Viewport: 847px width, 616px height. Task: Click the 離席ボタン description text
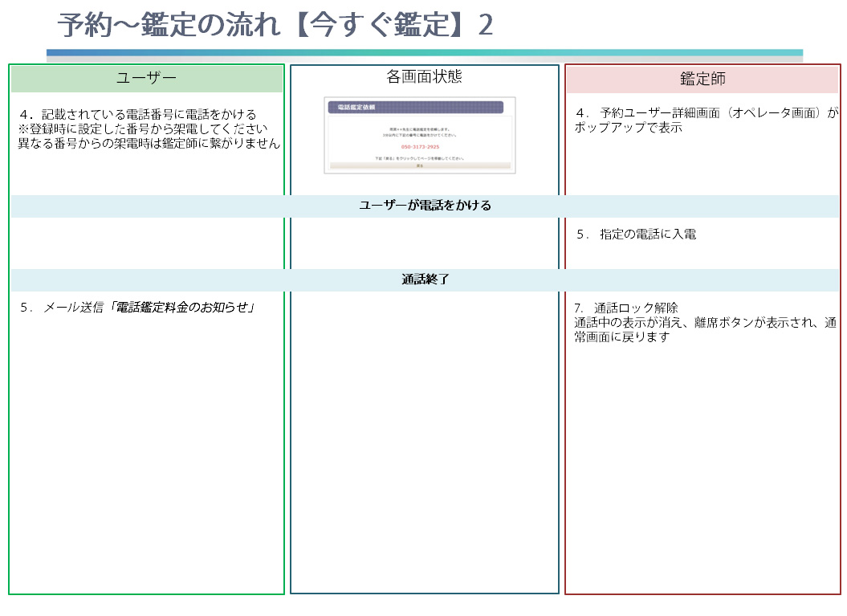pos(705,329)
